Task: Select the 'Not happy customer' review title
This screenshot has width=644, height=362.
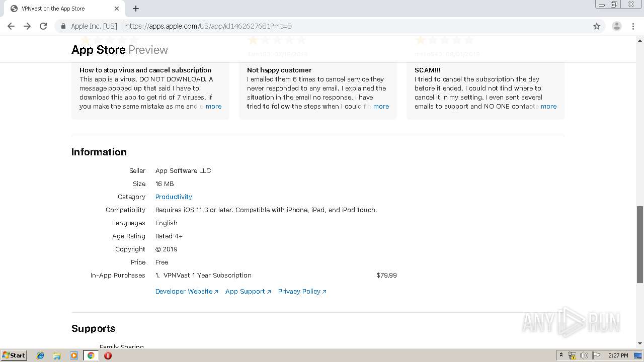Action: [x=279, y=70]
